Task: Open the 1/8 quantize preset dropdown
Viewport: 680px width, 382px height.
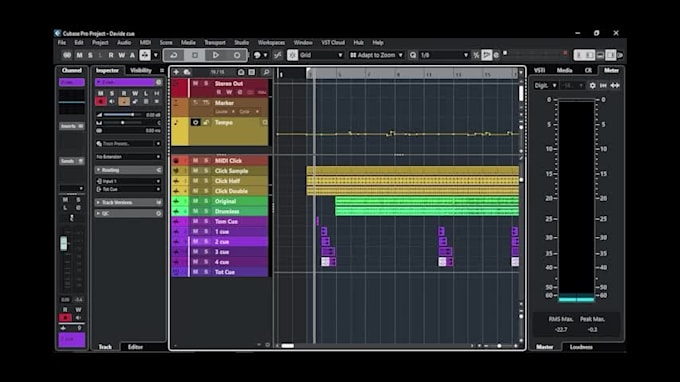Action: coord(444,55)
